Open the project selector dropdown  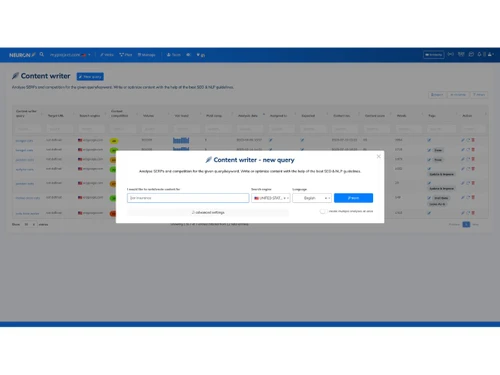pyautogui.click(x=70, y=55)
